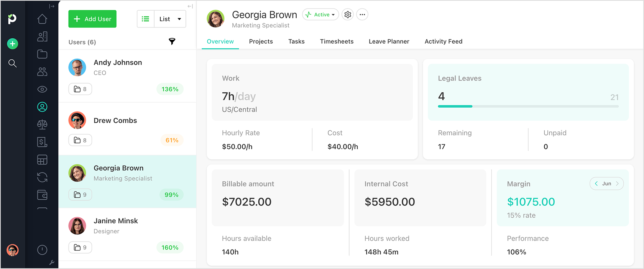Viewport: 644px width, 269px height.
Task: Click Georgia Brown's 99% performance badge
Action: pos(171,195)
